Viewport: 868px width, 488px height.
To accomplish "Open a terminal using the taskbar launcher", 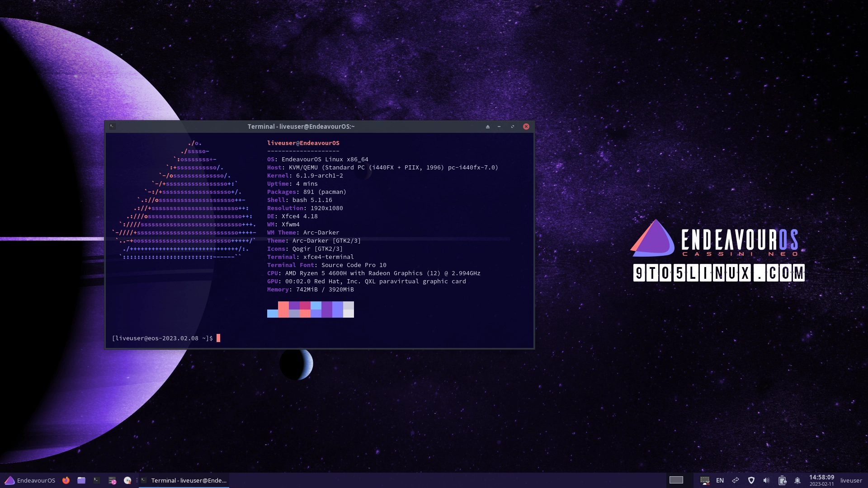I will 98,480.
